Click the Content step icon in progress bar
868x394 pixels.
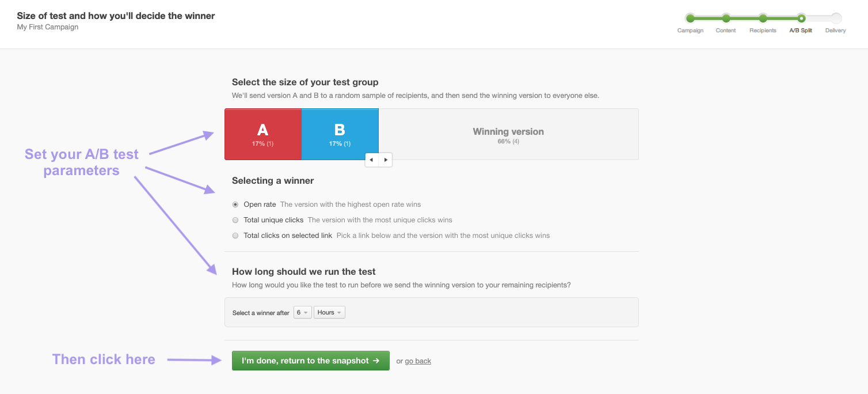[726, 18]
